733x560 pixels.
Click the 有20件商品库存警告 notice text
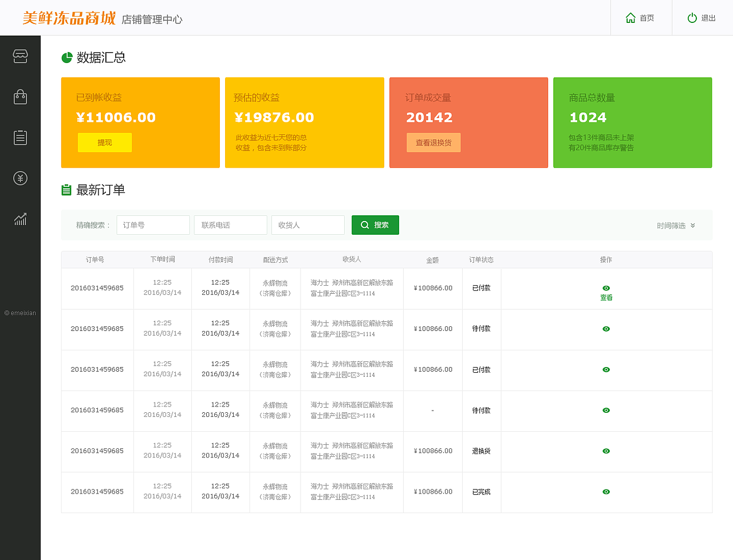601,148
